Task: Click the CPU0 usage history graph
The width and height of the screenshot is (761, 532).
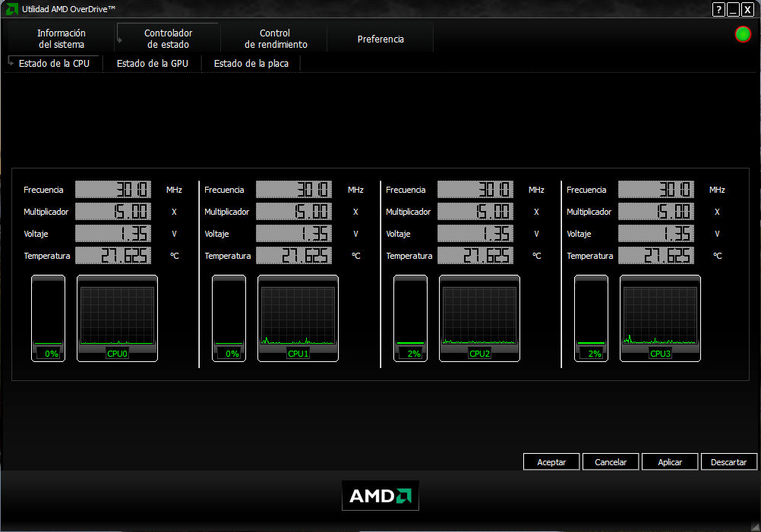Action: tap(118, 315)
